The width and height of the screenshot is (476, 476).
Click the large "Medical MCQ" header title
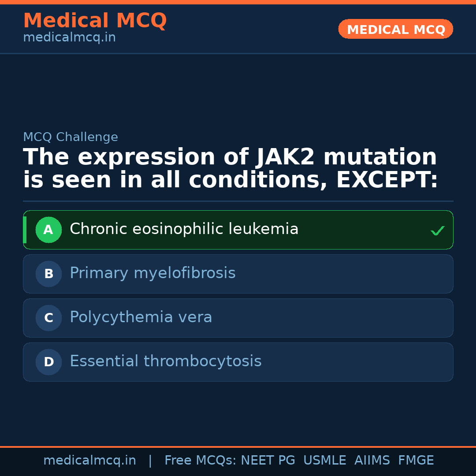(x=95, y=21)
